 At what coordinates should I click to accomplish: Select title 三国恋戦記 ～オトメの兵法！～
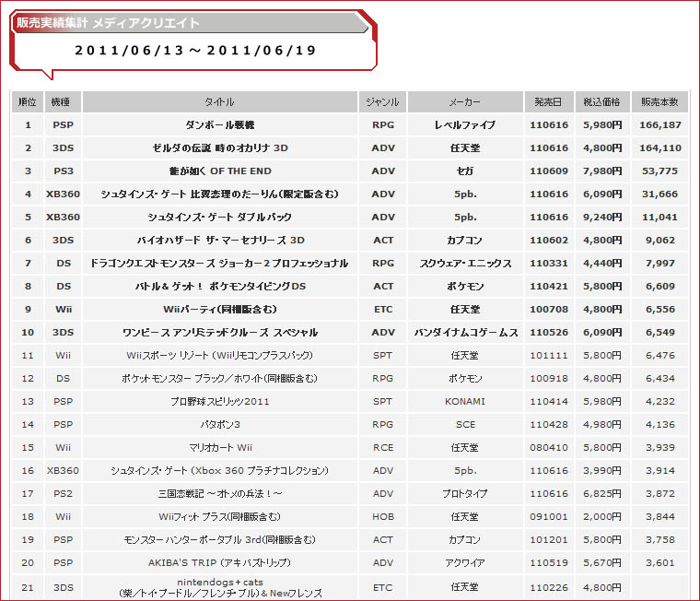click(x=219, y=494)
